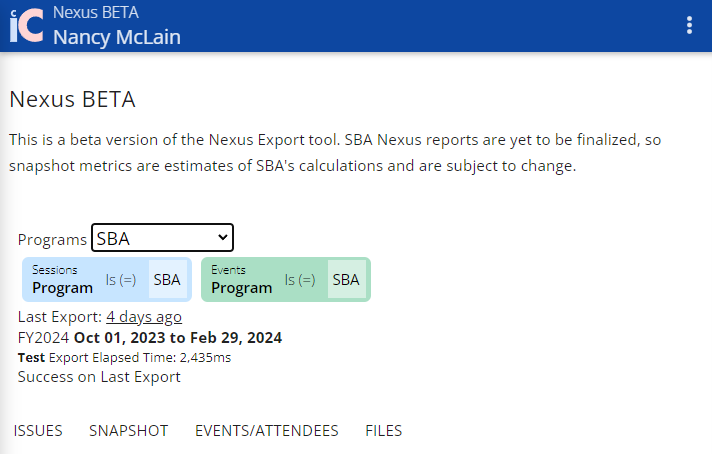
Task: Click the Success on Last Export status
Action: (99, 377)
